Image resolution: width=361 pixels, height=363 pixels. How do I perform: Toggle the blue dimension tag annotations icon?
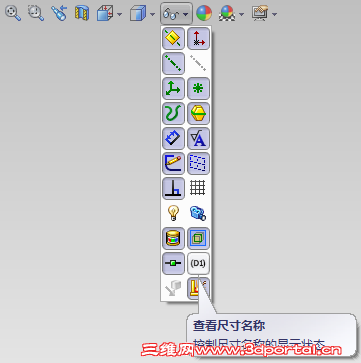(173, 138)
